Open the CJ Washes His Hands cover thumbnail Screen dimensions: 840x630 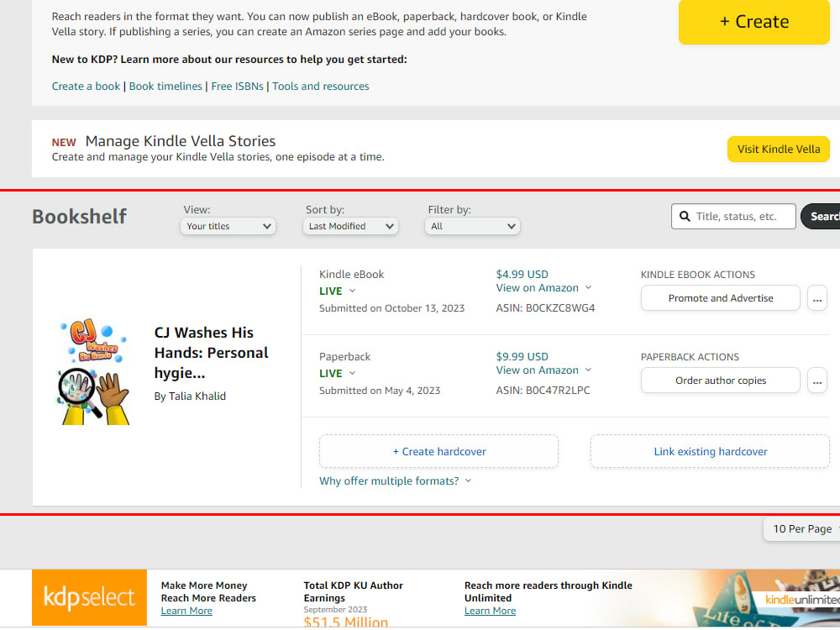tap(93, 371)
